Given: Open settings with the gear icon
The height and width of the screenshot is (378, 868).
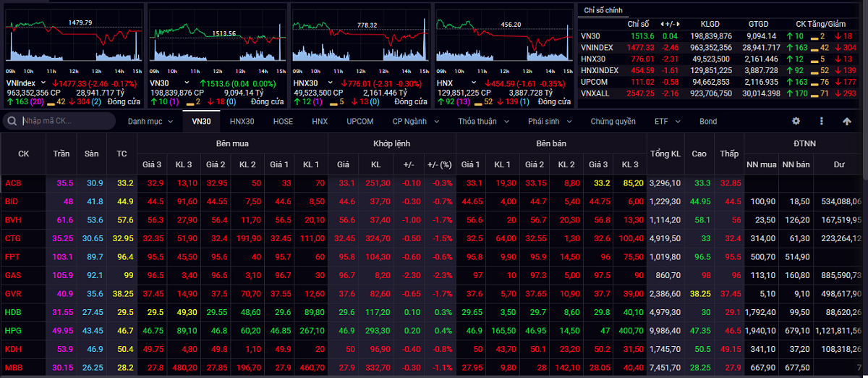Looking at the screenshot, I should click(x=796, y=121).
